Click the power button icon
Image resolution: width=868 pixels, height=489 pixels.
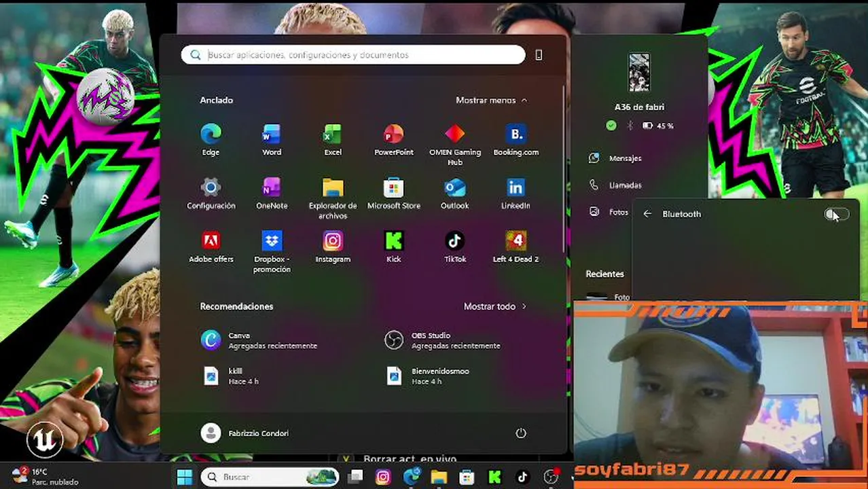click(521, 433)
